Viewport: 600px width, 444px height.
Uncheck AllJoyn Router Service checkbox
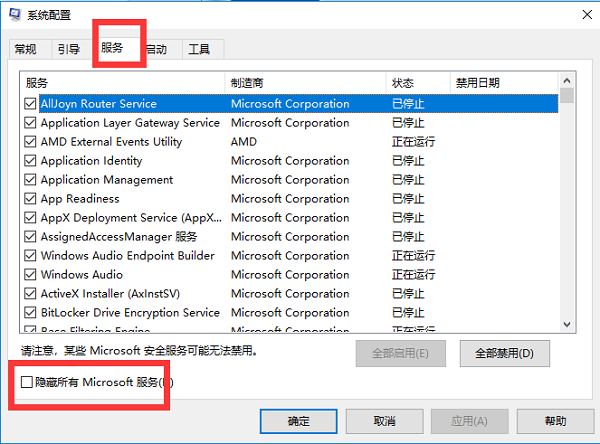click(x=30, y=103)
